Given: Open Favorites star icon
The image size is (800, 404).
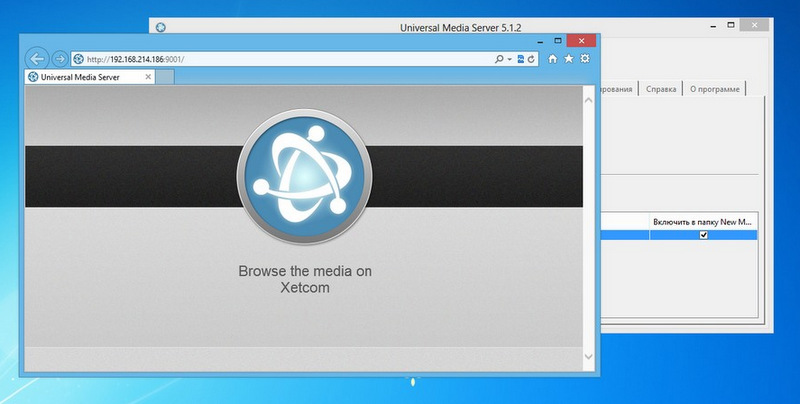Looking at the screenshot, I should tap(568, 59).
